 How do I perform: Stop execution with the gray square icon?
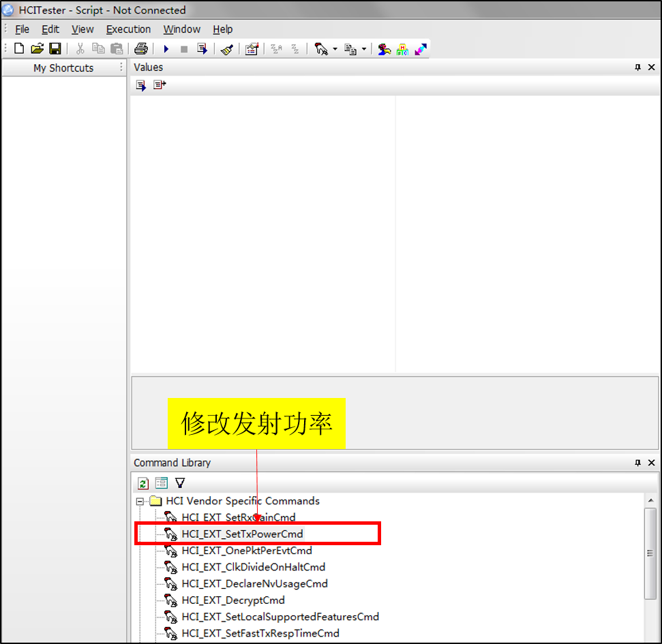click(x=184, y=49)
